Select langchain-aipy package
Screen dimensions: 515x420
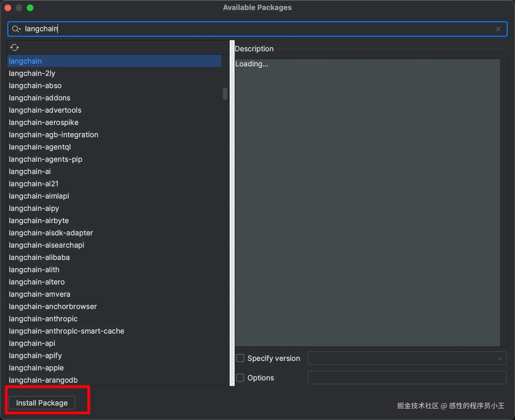[x=114, y=208]
